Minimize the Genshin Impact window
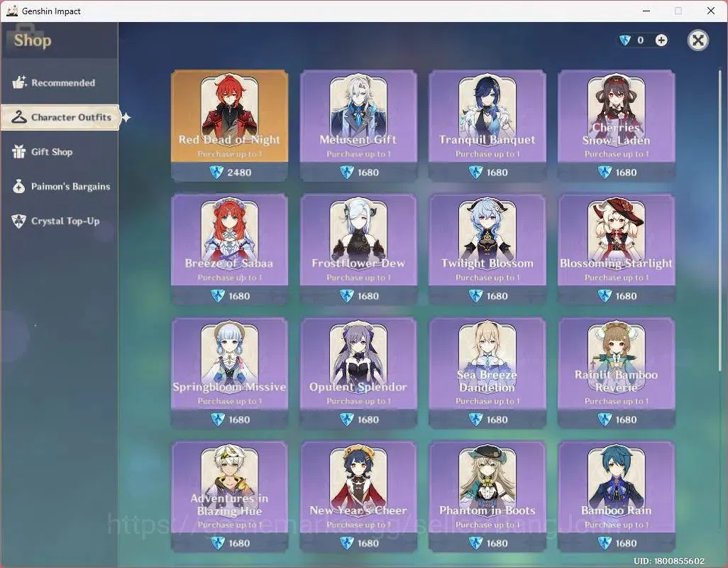Image resolution: width=728 pixels, height=568 pixels. (x=646, y=11)
